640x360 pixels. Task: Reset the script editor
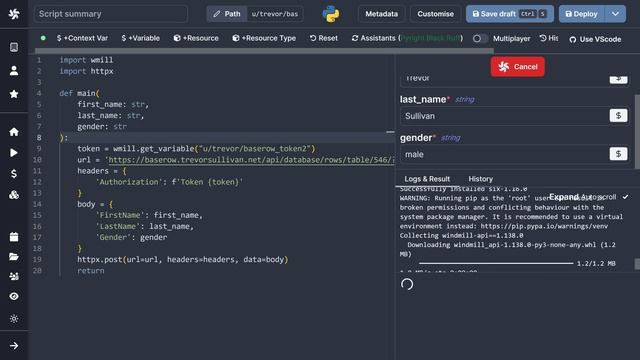[x=324, y=38]
